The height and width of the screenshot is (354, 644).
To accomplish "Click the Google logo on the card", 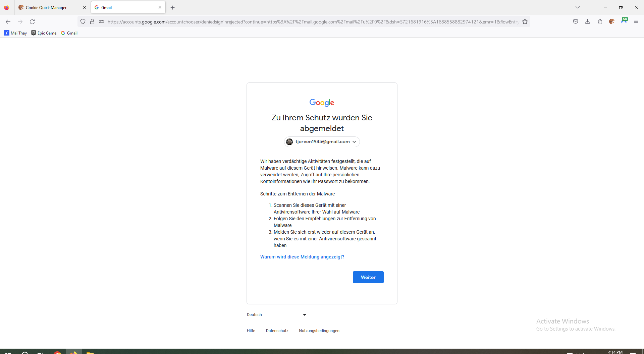I will 322,103.
